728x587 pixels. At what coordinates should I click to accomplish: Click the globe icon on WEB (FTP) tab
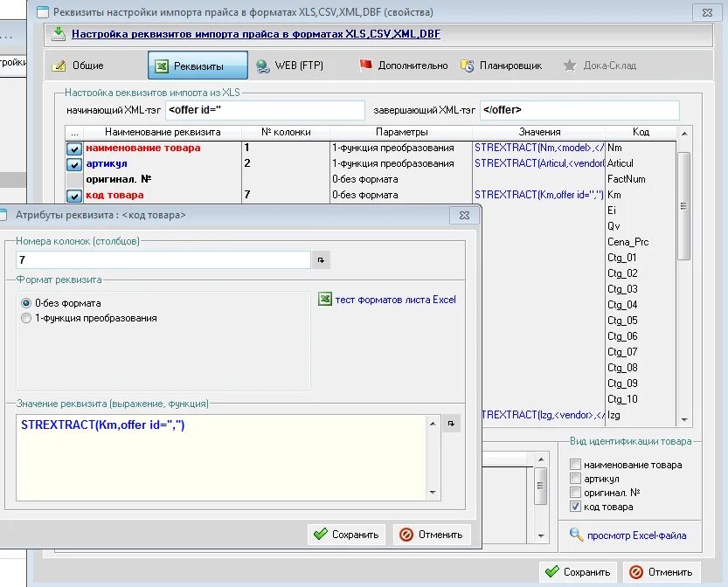[x=262, y=66]
